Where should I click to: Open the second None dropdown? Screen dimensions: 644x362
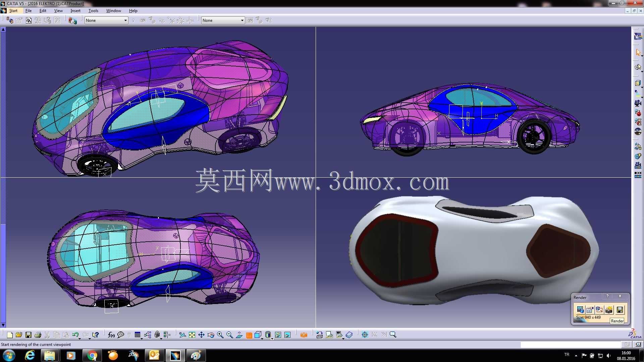pos(223,20)
